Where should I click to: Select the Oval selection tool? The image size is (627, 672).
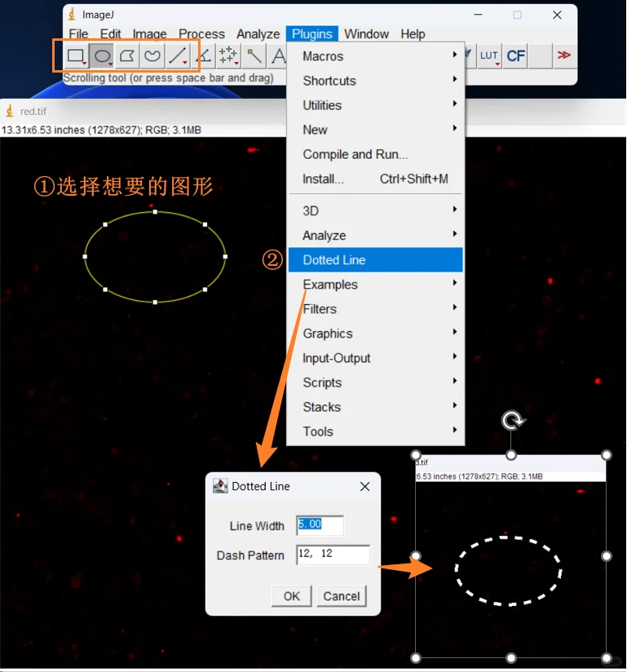(102, 55)
